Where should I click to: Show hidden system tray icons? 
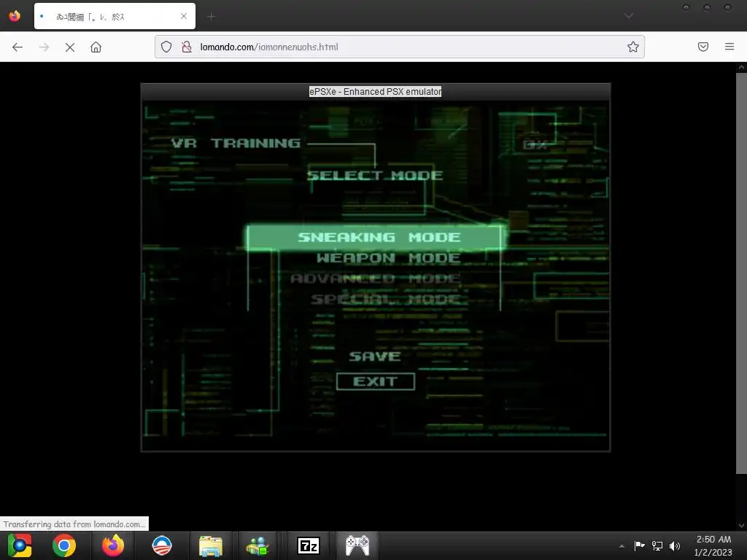622,545
